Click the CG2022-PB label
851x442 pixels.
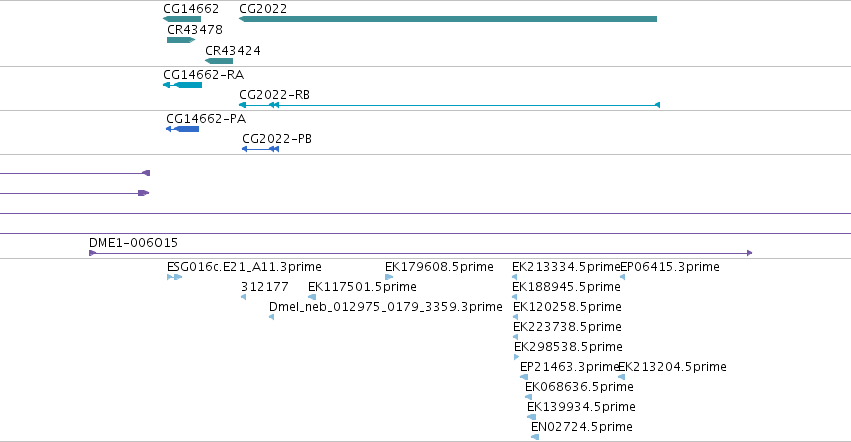pos(277,139)
